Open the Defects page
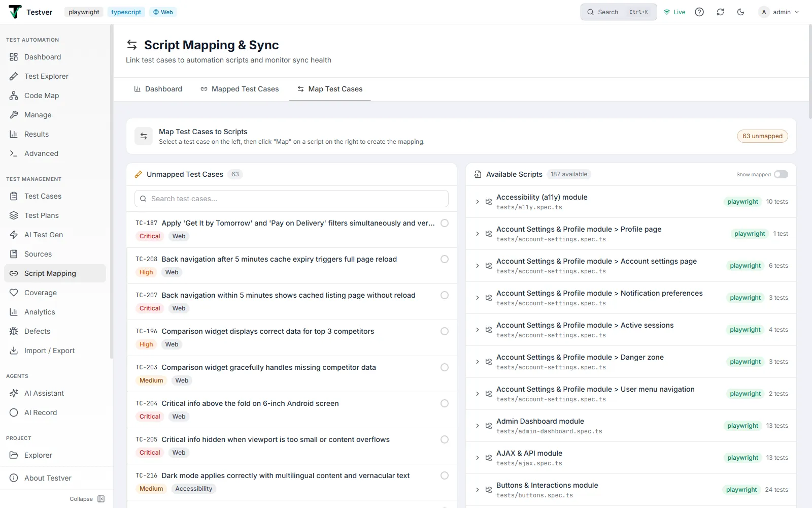The image size is (812, 508). coord(55,331)
